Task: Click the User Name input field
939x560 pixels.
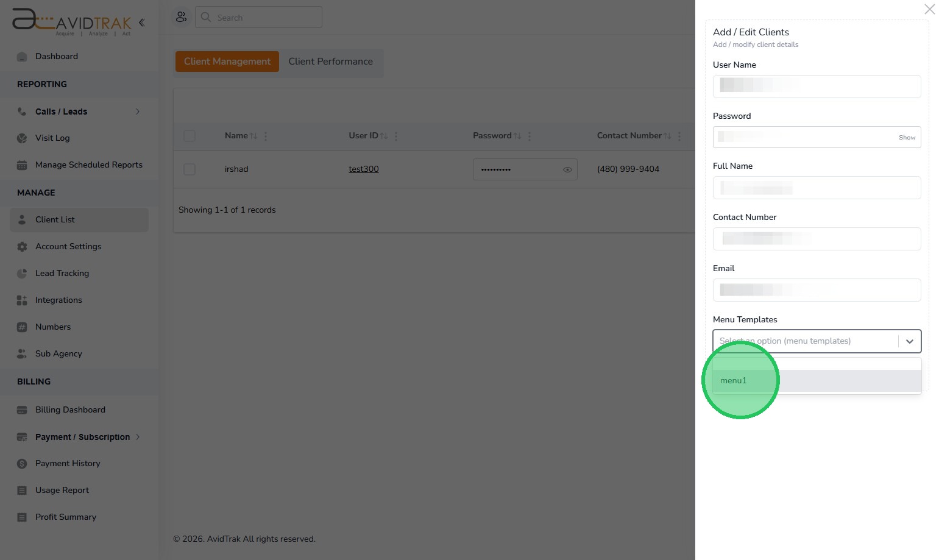Action: pos(817,87)
